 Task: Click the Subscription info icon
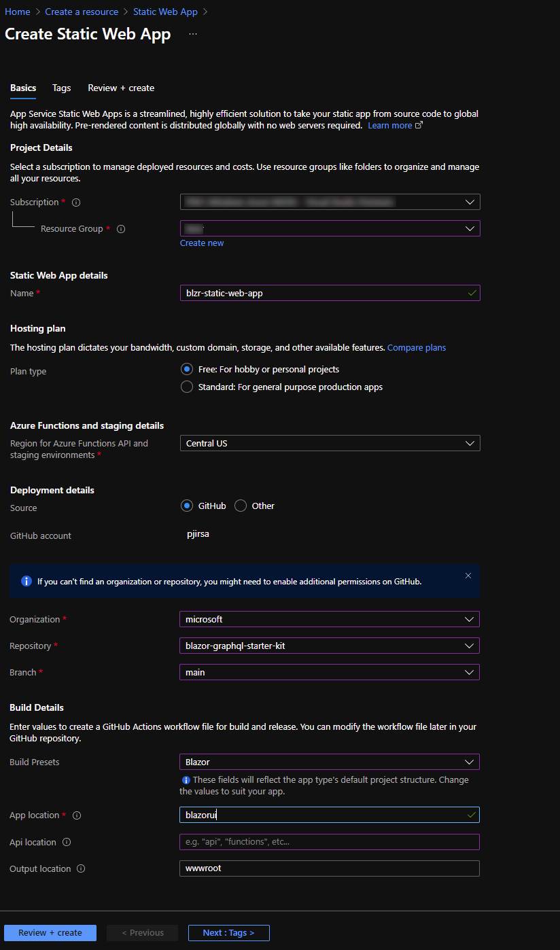point(76,203)
